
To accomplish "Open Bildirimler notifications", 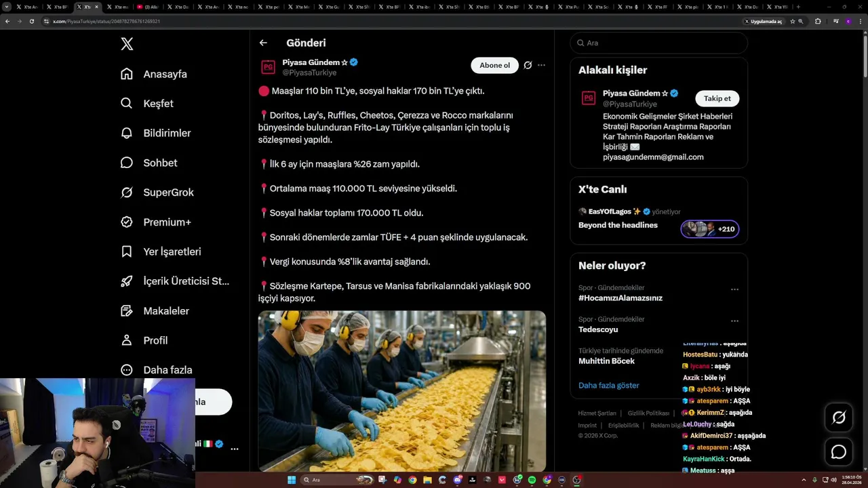I will pyautogui.click(x=155, y=134).
